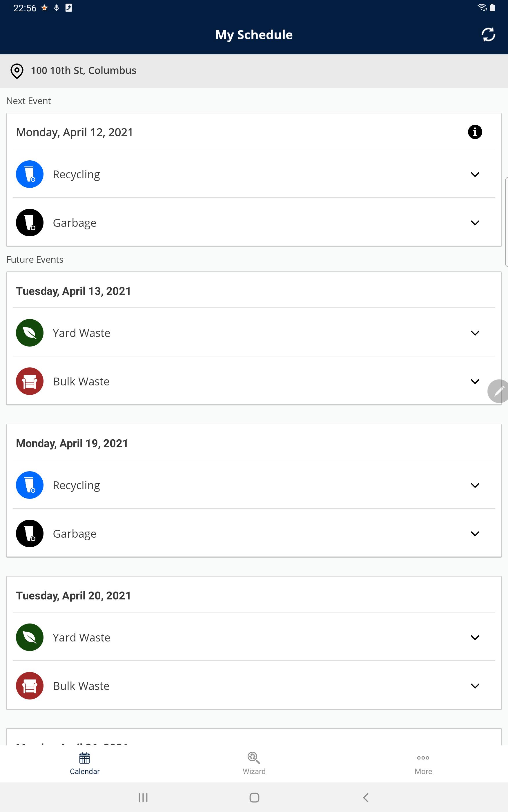Screen dimensions: 508x812
Task: Tap the floating pencil edit button
Action: [x=498, y=391]
